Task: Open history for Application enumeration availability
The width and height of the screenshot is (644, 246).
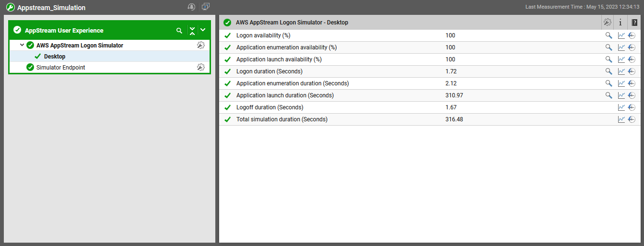Action: point(632,47)
